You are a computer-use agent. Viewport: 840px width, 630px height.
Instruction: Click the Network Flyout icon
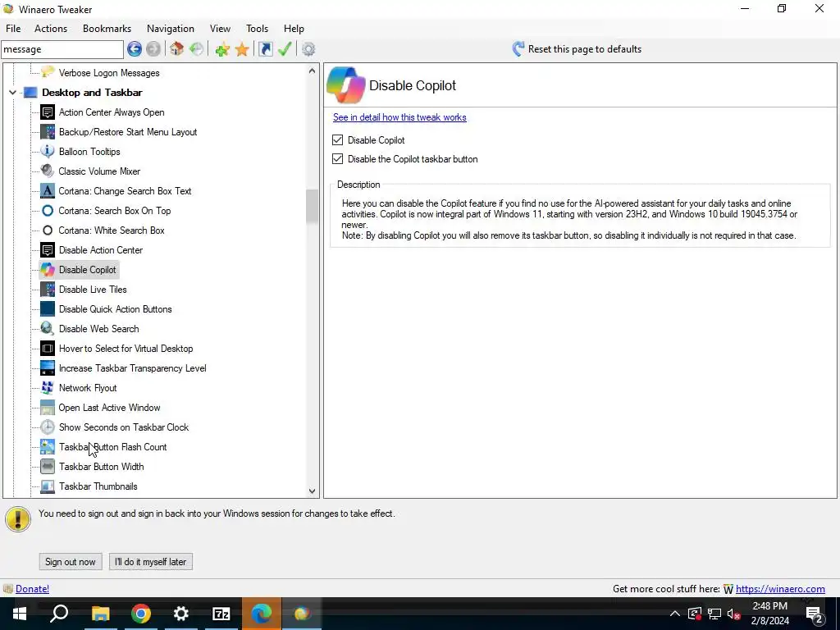pos(48,388)
